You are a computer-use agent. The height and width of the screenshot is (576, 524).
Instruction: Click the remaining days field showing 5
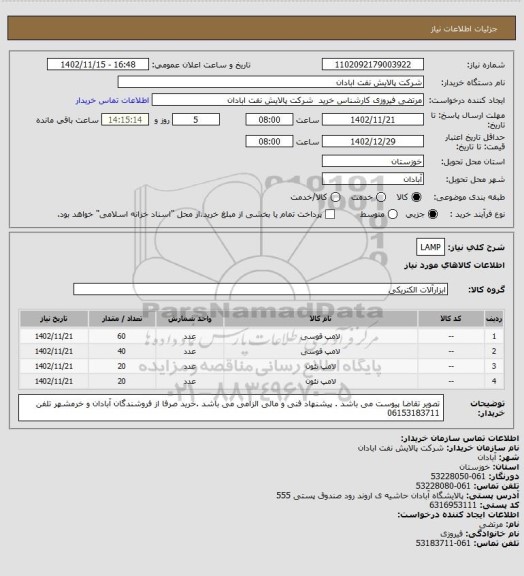pyautogui.click(x=196, y=120)
